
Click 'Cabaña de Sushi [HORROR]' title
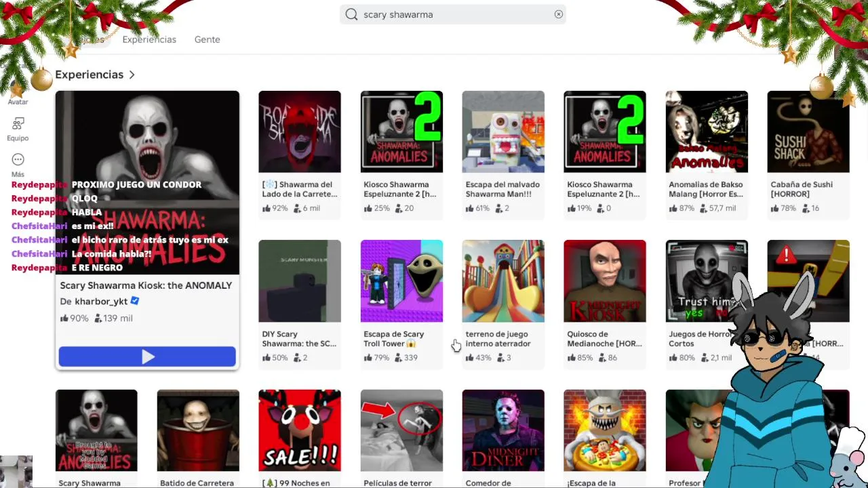[x=802, y=189]
